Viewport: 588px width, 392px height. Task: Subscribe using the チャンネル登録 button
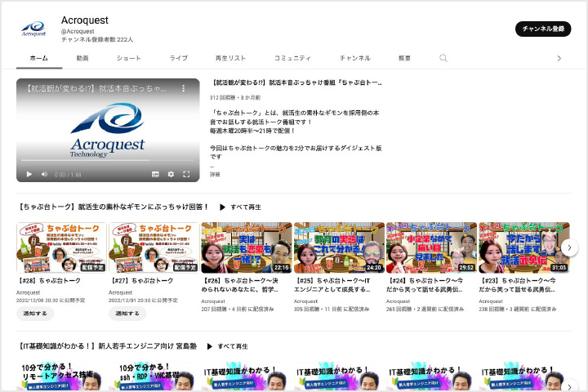[542, 29]
